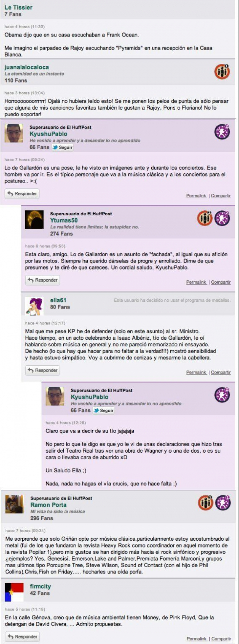Share ella61's comment via Compartir

(x=221, y=373)
